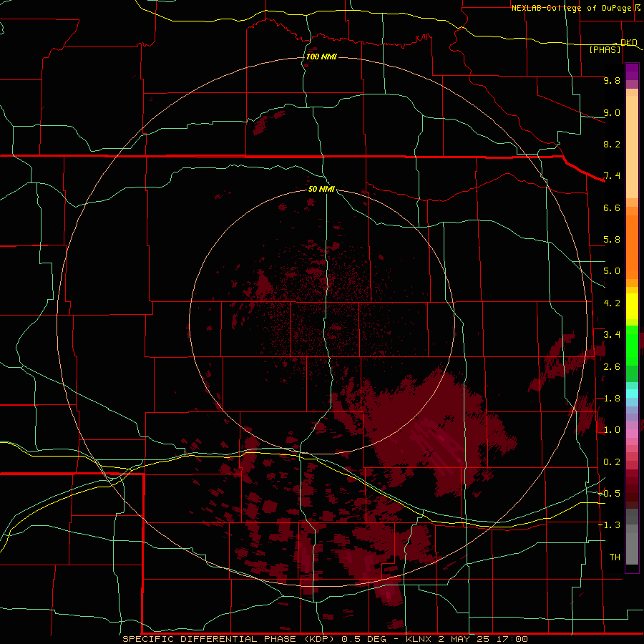Click the 7.4 value on the color scale
Image resolution: width=644 pixels, height=644 pixels.
[x=612, y=176]
